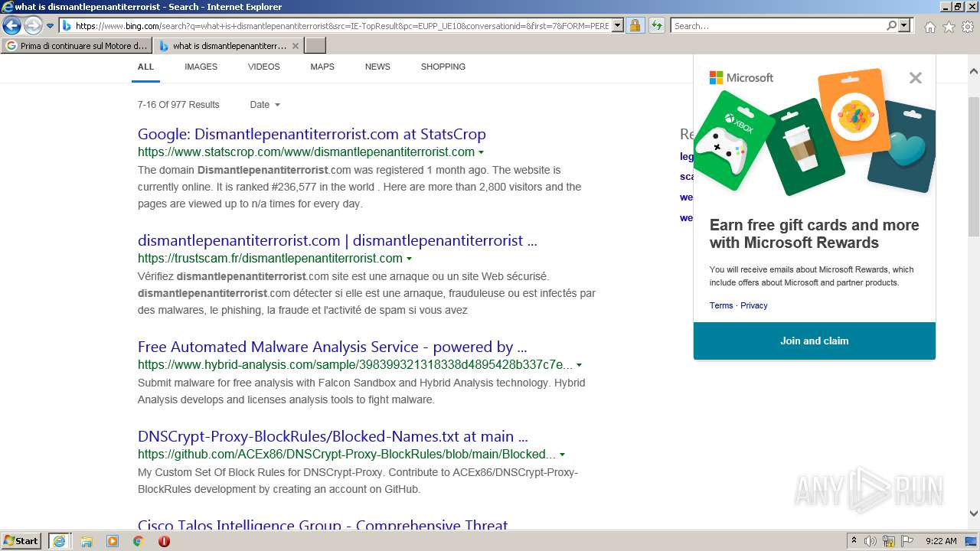The image size is (980, 551).
Task: Open DNSCrypt-Proxy-BlockRules Blocked-Names.txt result
Action: tap(333, 436)
